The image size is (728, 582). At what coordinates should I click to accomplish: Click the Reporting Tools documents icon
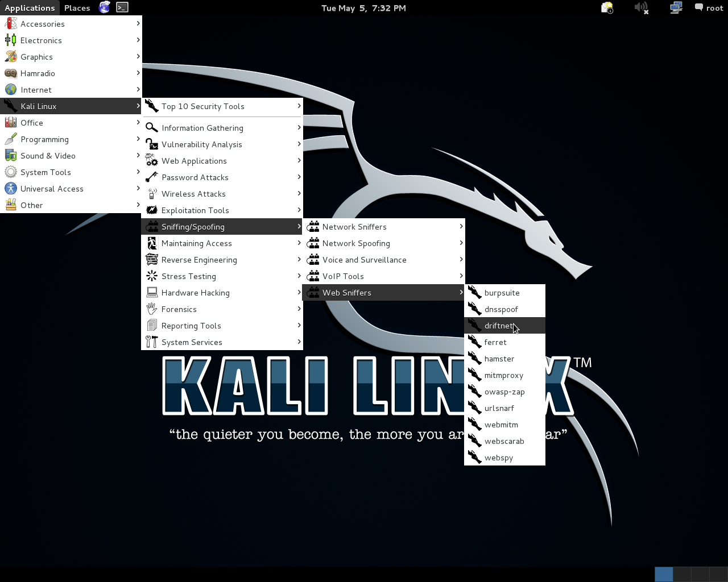[x=152, y=326]
